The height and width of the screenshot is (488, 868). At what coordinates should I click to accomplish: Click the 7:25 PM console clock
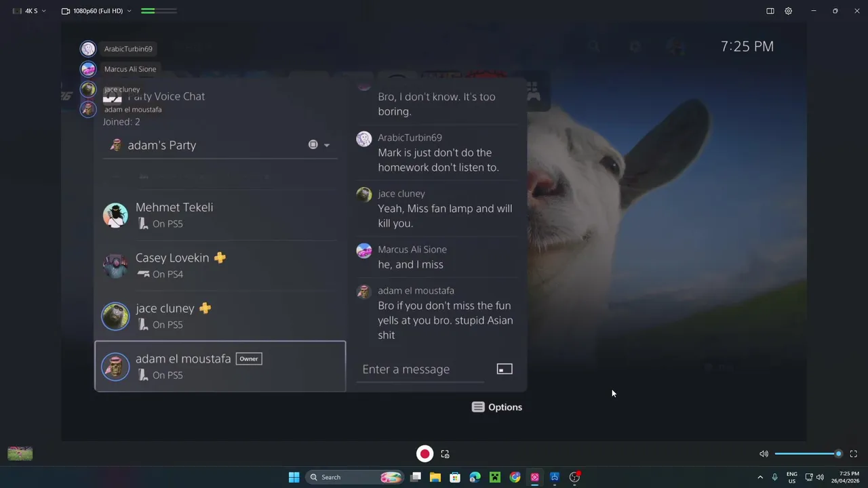click(x=747, y=46)
